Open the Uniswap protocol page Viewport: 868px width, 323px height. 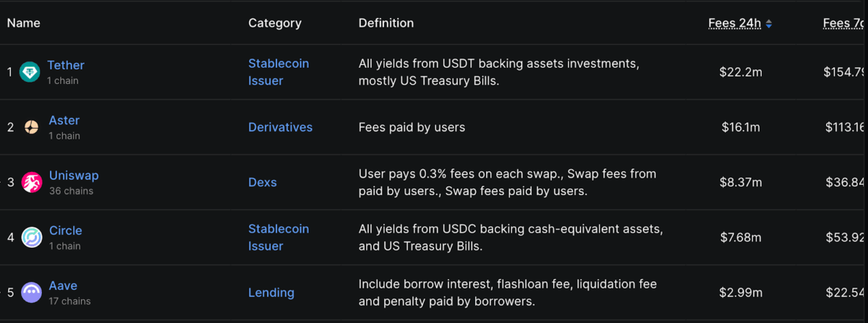(74, 176)
